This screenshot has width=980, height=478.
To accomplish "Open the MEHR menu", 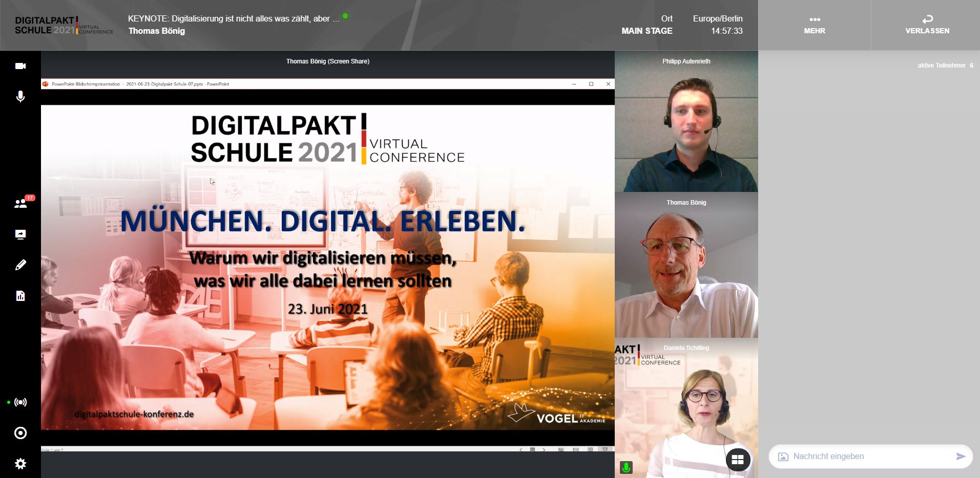I will tap(815, 25).
